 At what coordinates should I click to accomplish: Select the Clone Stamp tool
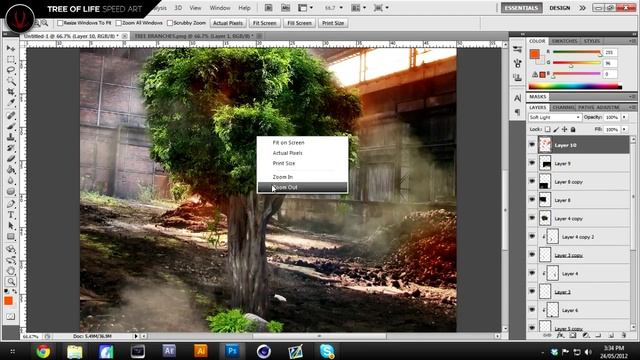coord(11,138)
